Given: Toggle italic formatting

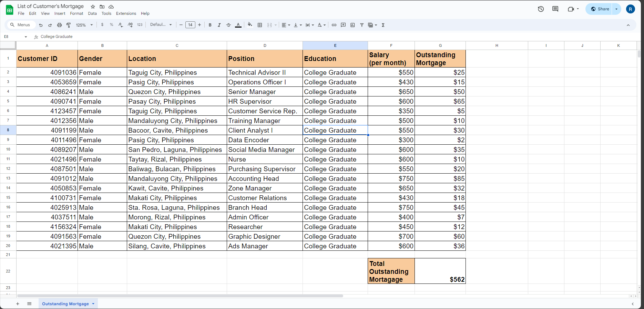Looking at the screenshot, I should click(219, 25).
